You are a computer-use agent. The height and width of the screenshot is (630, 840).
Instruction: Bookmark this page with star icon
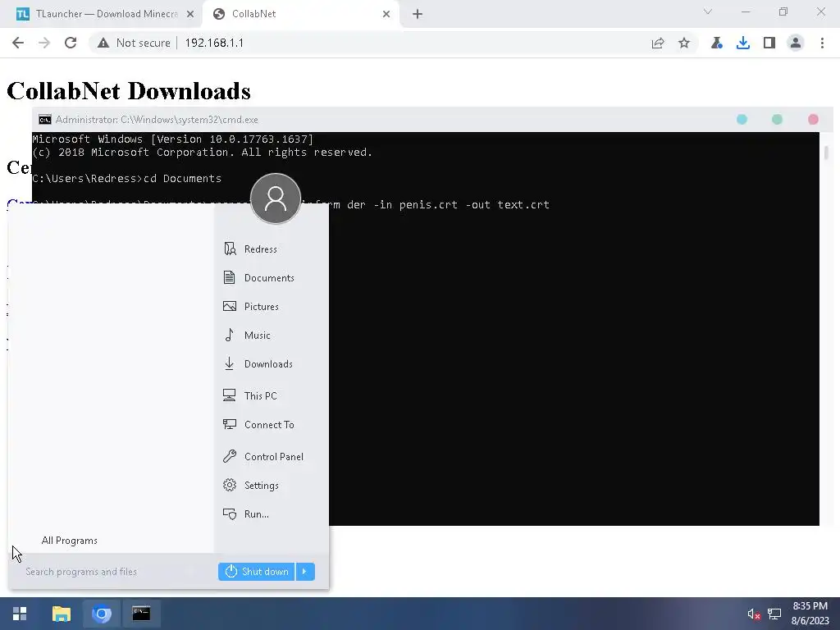(x=684, y=43)
